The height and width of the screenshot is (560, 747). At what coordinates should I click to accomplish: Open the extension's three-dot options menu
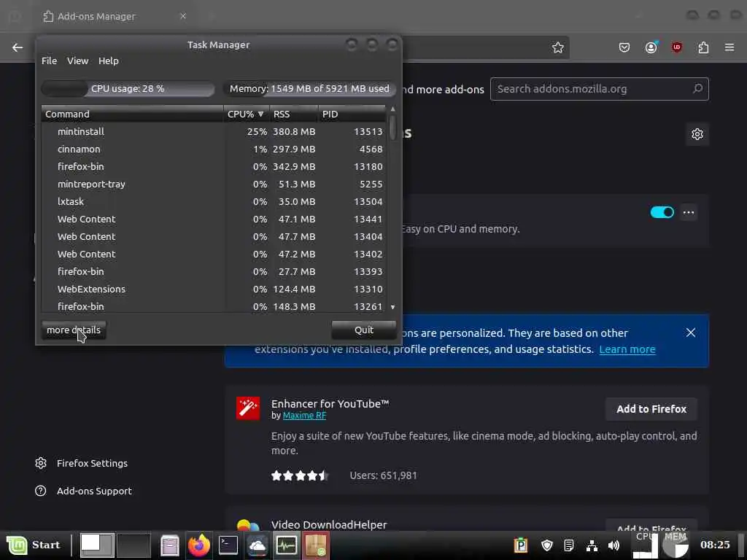coord(689,212)
